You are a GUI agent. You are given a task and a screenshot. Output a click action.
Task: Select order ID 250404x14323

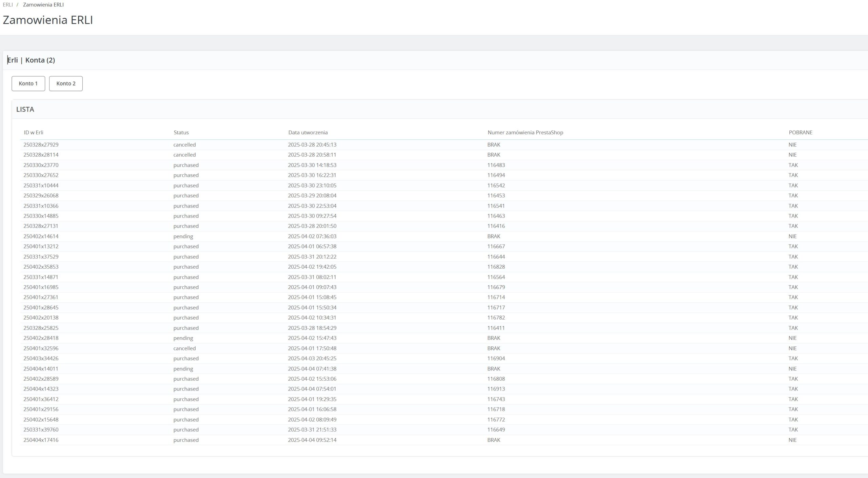pyautogui.click(x=41, y=389)
